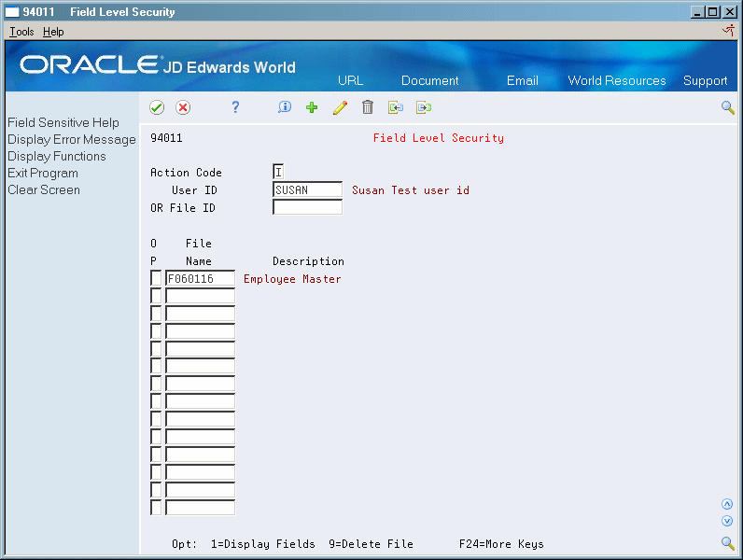Open the Help menu

tap(53, 32)
